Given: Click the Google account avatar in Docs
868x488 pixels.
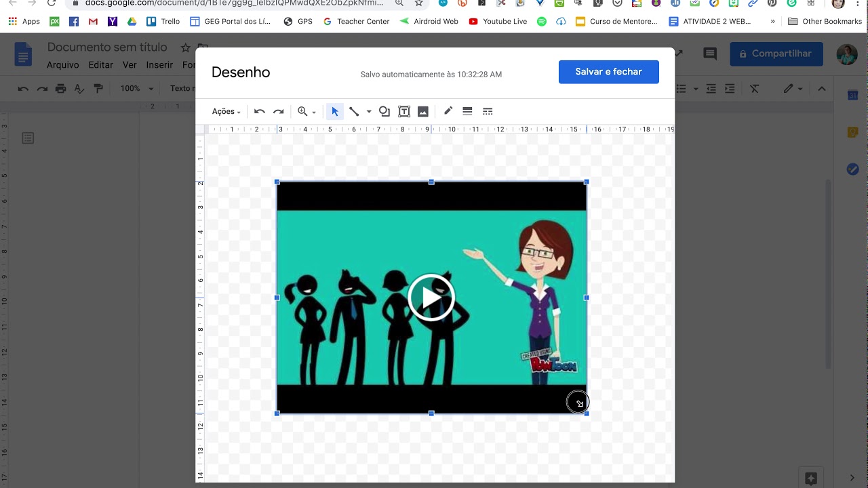Looking at the screenshot, I should [847, 54].
